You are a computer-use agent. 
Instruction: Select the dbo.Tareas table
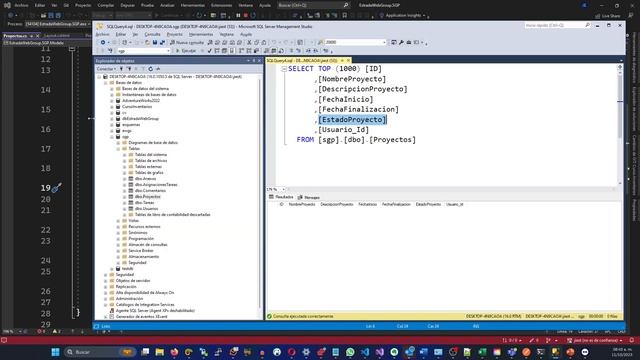click(x=144, y=202)
